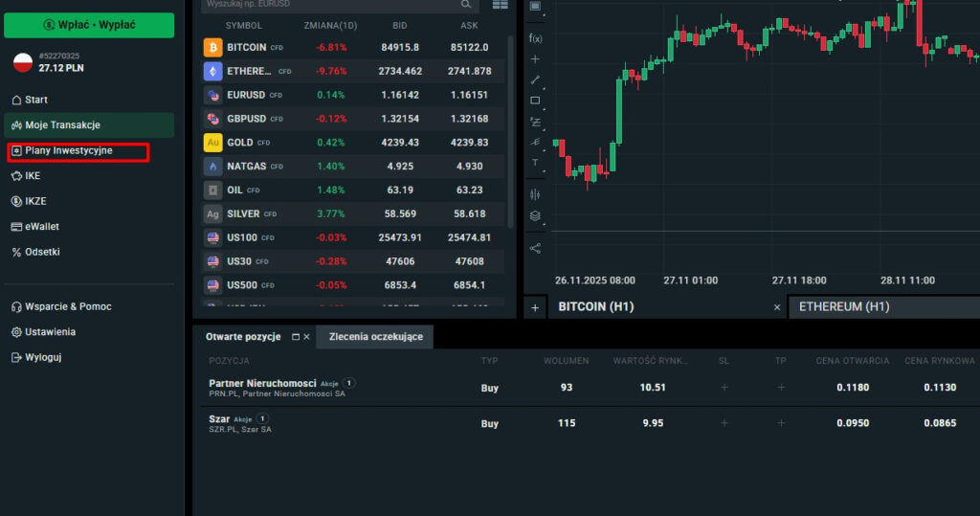
Task: Open the f(x) indicators tool
Action: [535, 38]
